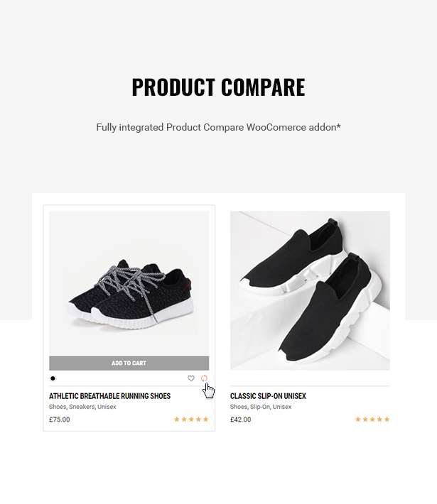437x504 pixels.
Task: Open the Classic Slip-On Unisex product image
Action: 310,290
